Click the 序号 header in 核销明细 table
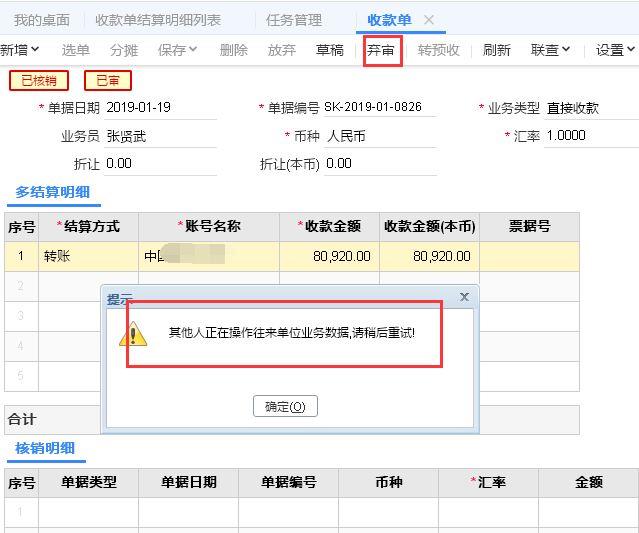The height and width of the screenshot is (533, 639). tap(22, 483)
